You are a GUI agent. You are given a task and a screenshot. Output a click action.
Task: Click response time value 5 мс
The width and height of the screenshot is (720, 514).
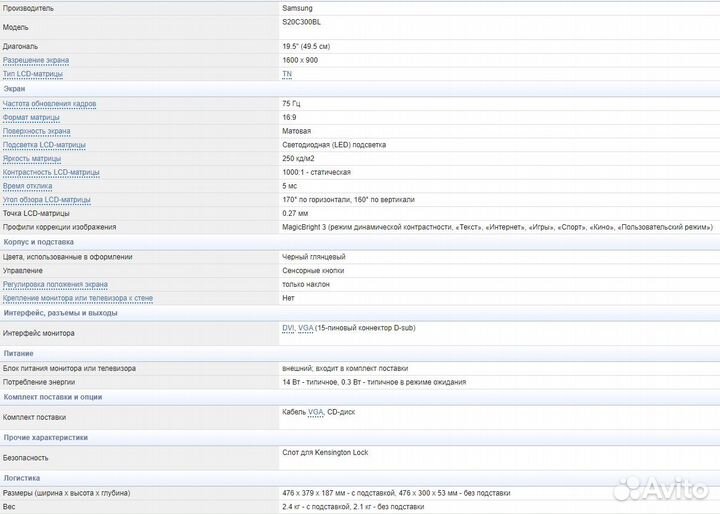tap(290, 186)
